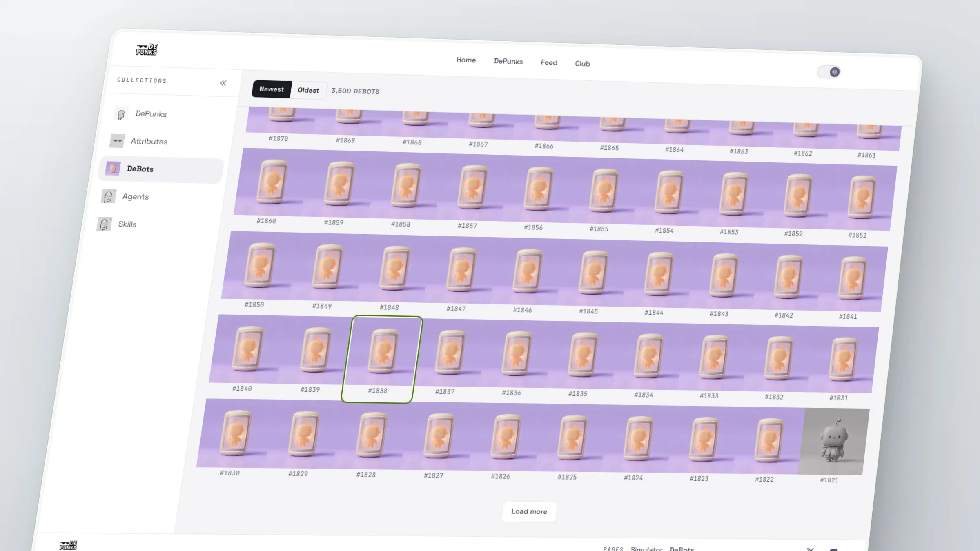This screenshot has width=980, height=551.
Task: Collapse the Collections sidebar with chevrons
Action: (223, 83)
